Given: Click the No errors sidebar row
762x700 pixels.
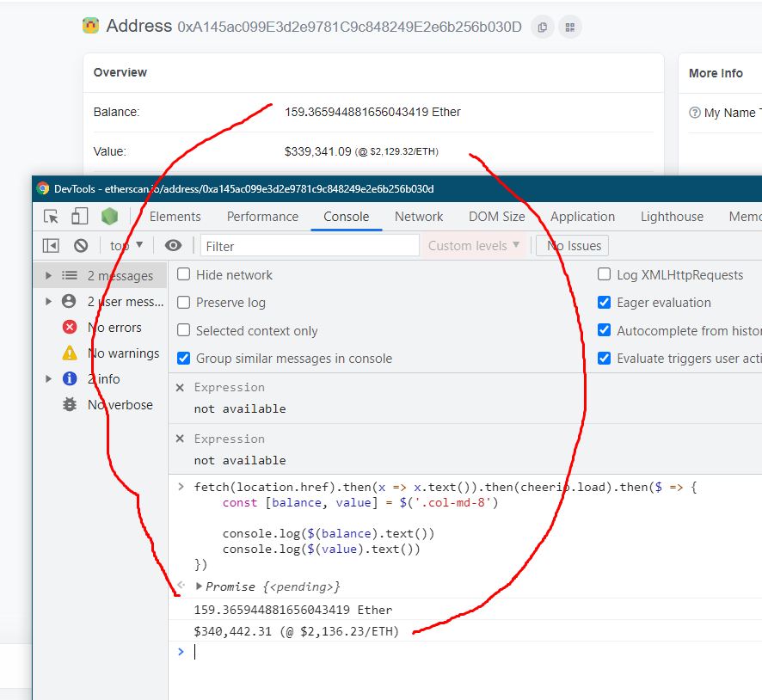Looking at the screenshot, I should click(x=100, y=327).
